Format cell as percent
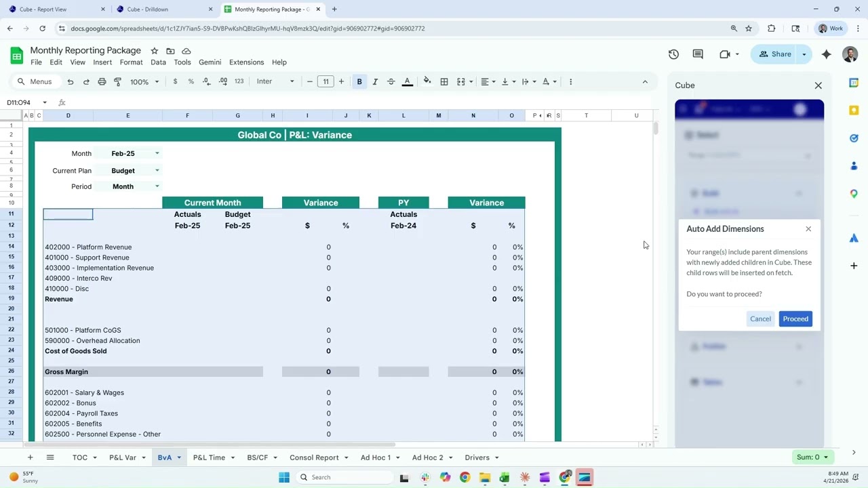The height and width of the screenshot is (488, 868). 191,81
